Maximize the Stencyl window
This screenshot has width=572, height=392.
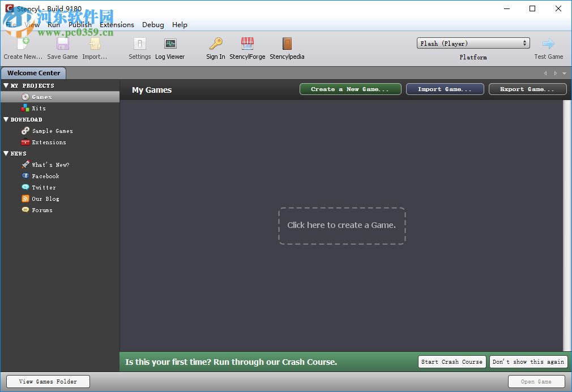coord(532,8)
